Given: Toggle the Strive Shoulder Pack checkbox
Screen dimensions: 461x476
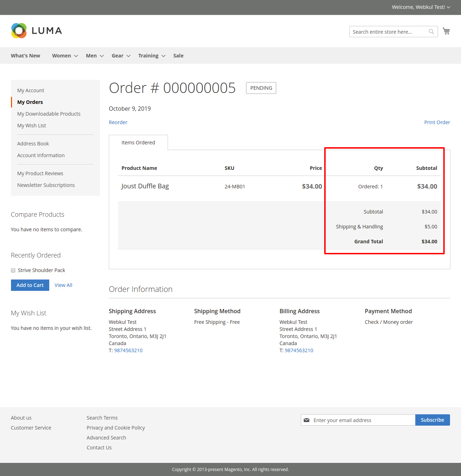Looking at the screenshot, I should tap(13, 270).
